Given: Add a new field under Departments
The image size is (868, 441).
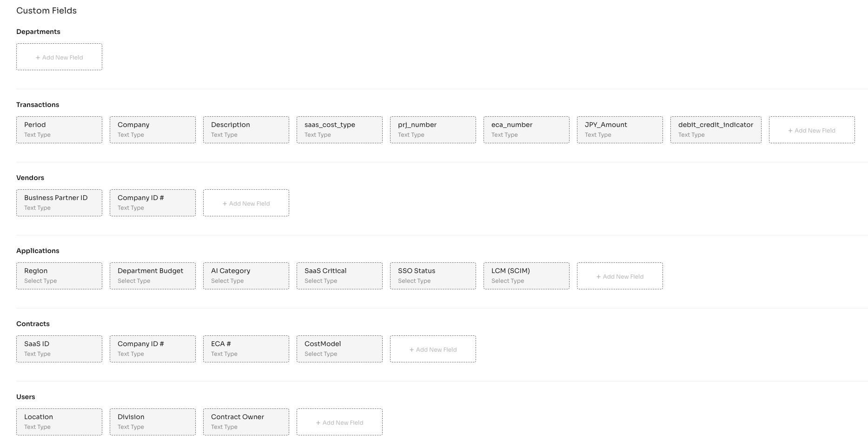Looking at the screenshot, I should [59, 57].
